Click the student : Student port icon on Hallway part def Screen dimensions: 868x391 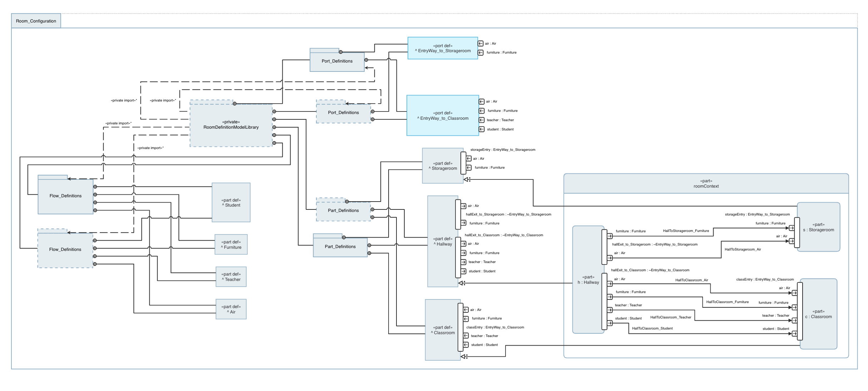pyautogui.click(x=464, y=271)
